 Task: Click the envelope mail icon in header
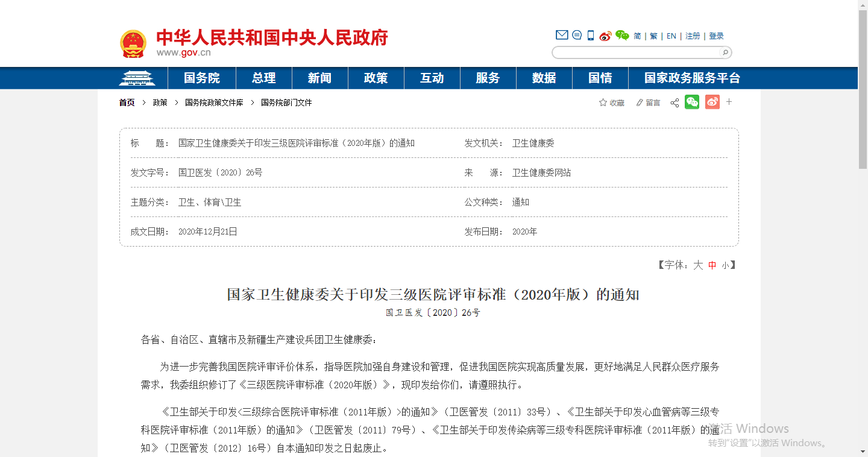(x=562, y=36)
